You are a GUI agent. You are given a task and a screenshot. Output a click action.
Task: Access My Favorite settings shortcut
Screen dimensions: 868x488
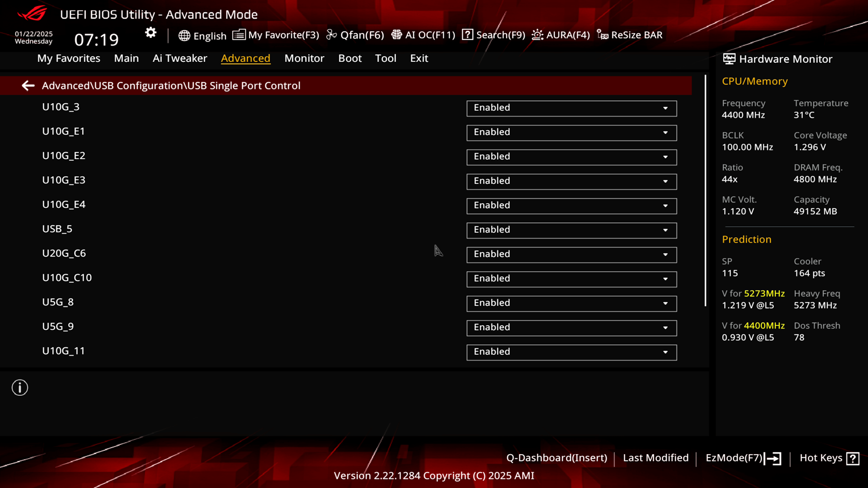276,34
